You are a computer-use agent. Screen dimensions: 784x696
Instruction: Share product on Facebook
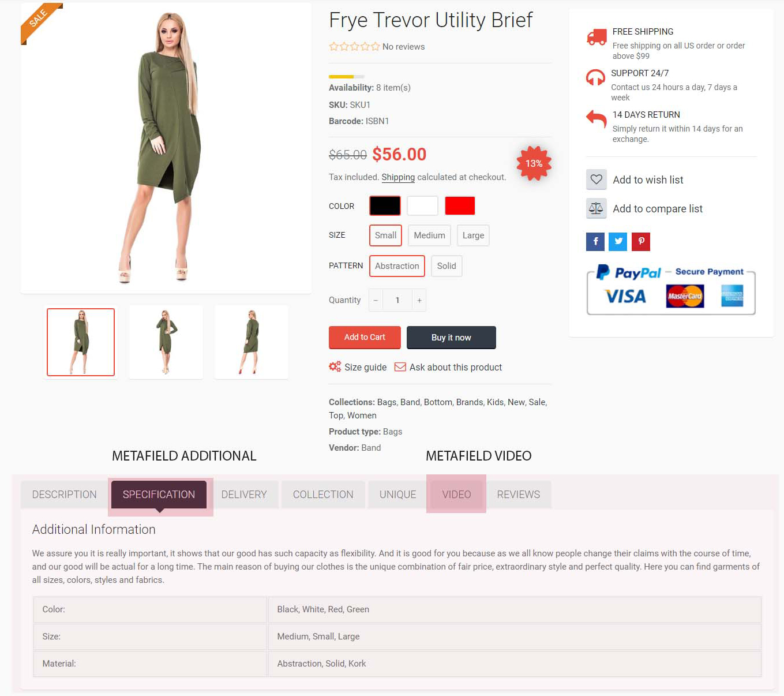pos(595,241)
